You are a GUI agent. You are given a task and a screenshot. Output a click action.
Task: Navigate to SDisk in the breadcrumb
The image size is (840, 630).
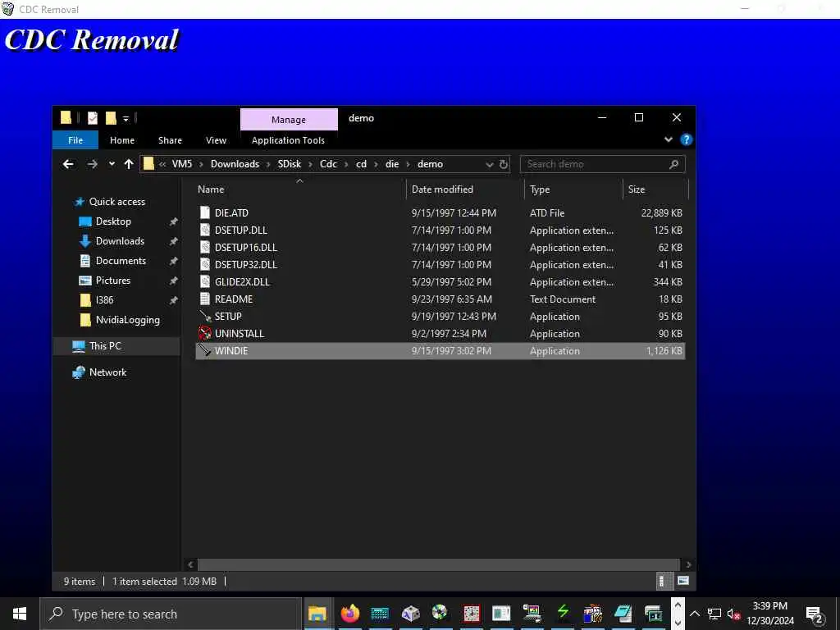point(290,164)
